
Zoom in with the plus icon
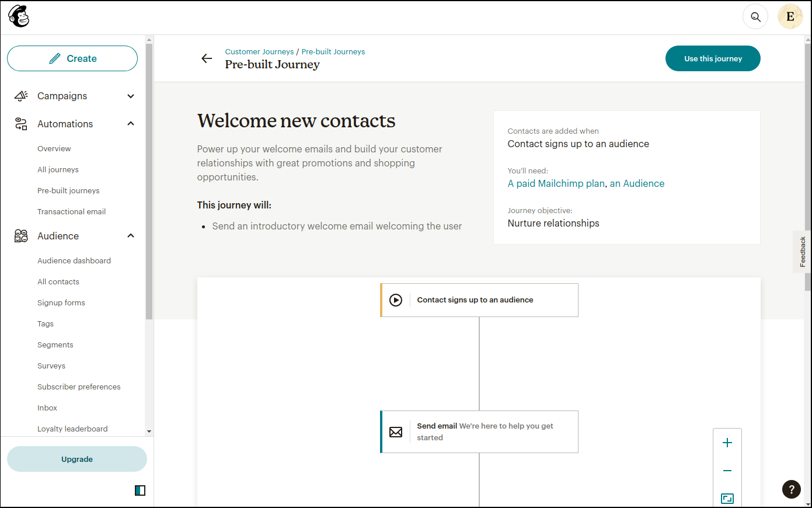[727, 443]
